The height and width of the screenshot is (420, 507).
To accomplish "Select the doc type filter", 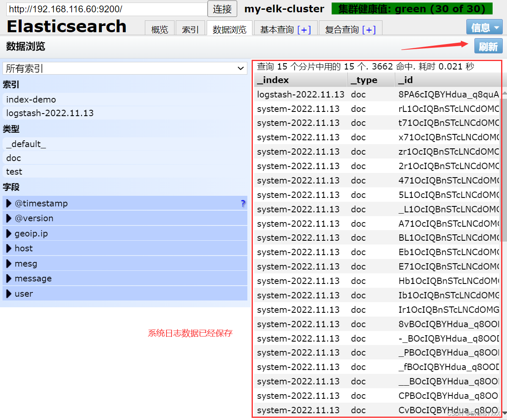I will tap(125, 158).
